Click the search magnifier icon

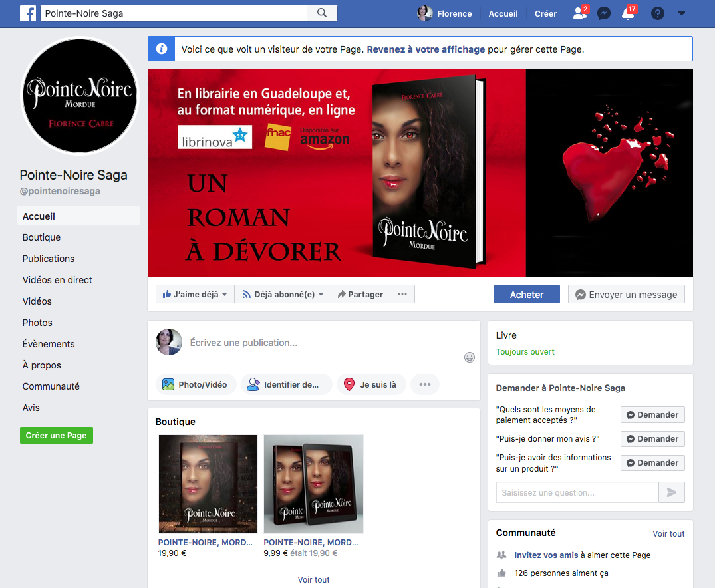pyautogui.click(x=322, y=13)
